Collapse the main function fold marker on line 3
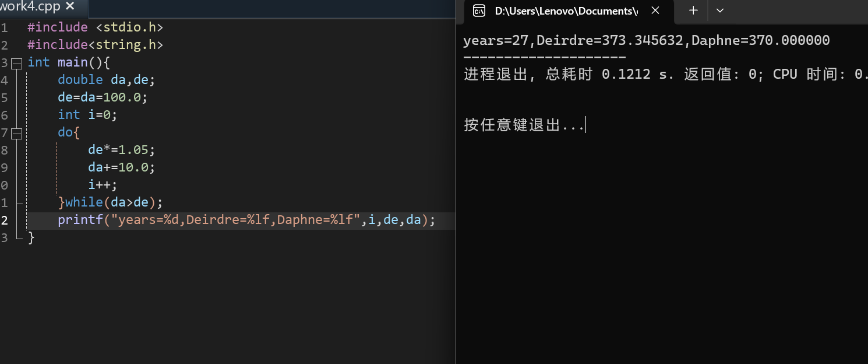Viewport: 868px width, 364px height. 16,62
